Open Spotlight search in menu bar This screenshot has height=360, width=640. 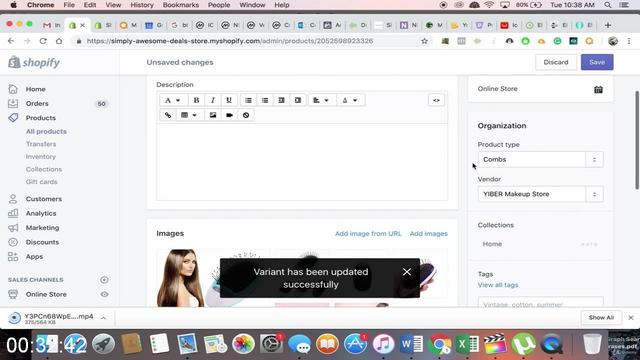click(608, 5)
